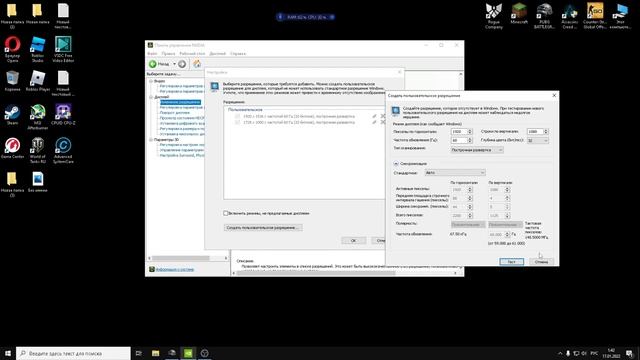Open the Файл menu
The height and width of the screenshot is (360, 640).
(x=152, y=53)
